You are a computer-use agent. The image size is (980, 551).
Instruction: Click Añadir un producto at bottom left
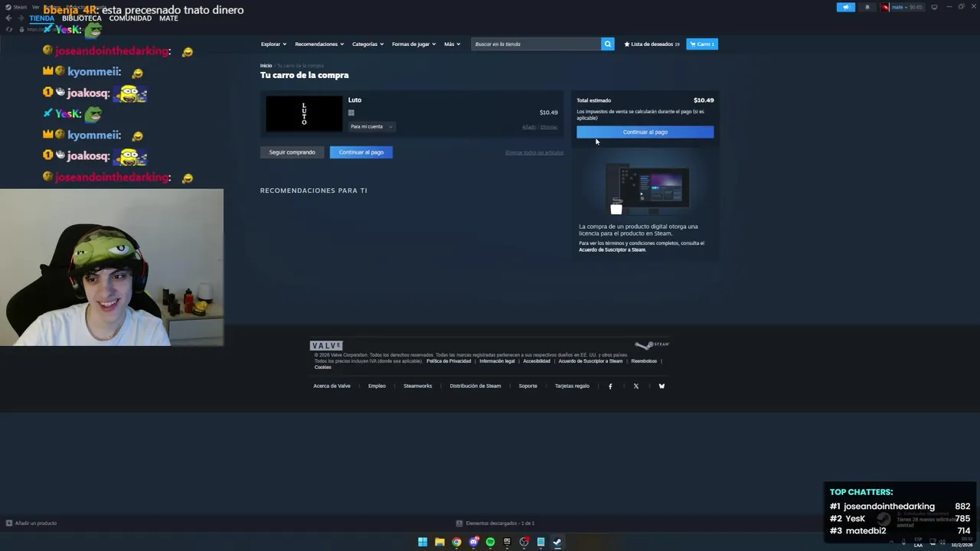31,523
